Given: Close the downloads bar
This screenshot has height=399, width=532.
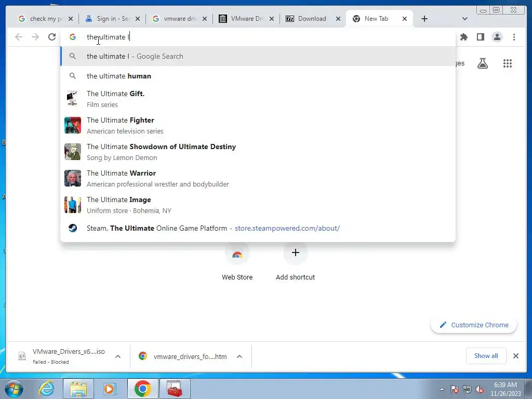Looking at the screenshot, I should pos(516,355).
